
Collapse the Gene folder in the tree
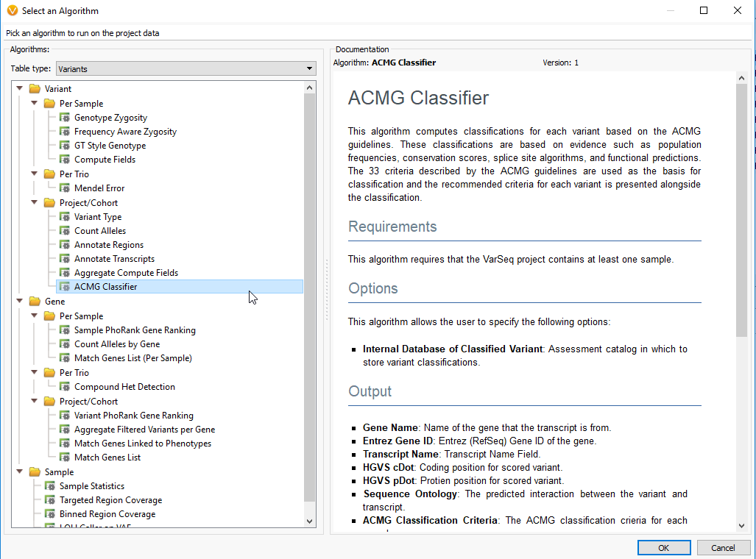(19, 301)
